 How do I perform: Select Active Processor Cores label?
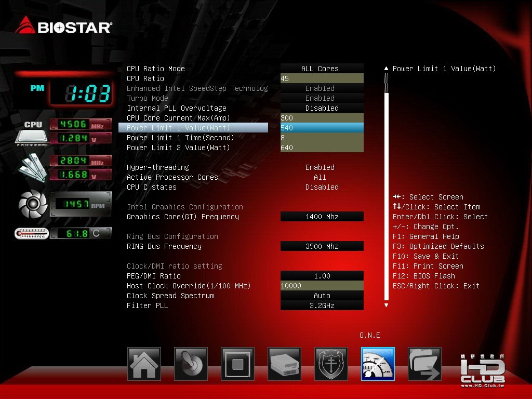click(172, 177)
